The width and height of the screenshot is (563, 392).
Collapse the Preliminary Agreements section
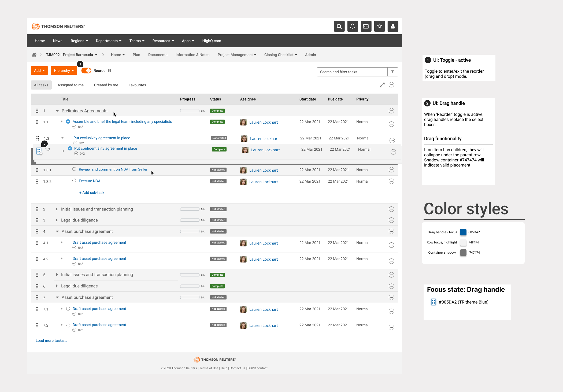pyautogui.click(x=57, y=111)
